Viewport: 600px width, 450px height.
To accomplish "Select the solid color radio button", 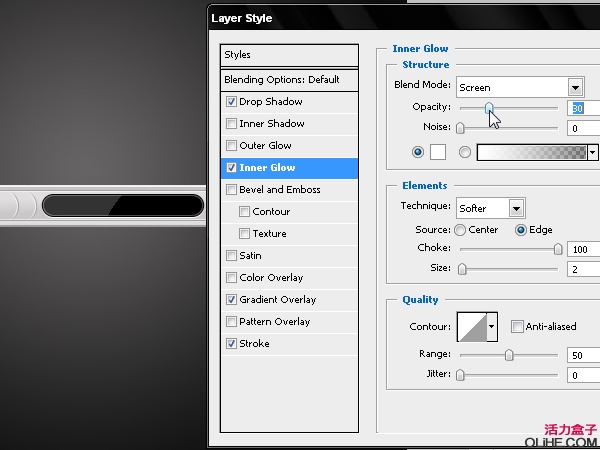I will (417, 152).
